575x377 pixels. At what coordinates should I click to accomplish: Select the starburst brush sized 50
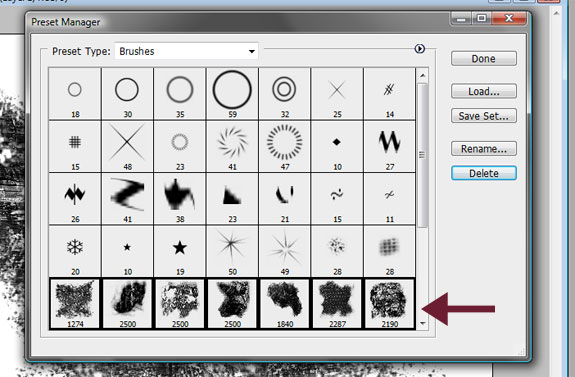point(232,251)
